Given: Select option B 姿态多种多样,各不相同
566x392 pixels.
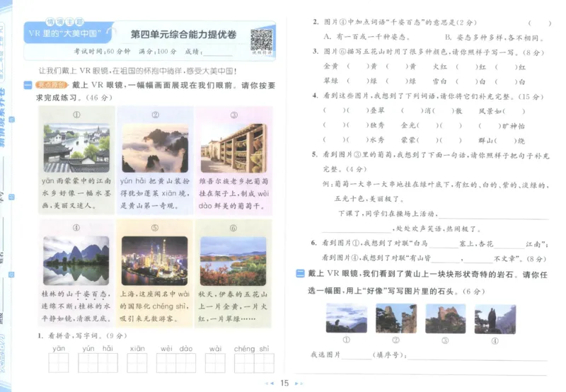Looking at the screenshot, I should coord(495,38).
